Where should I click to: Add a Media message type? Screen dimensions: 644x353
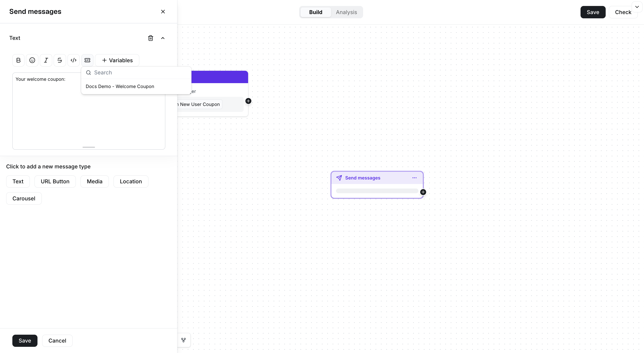click(x=95, y=181)
